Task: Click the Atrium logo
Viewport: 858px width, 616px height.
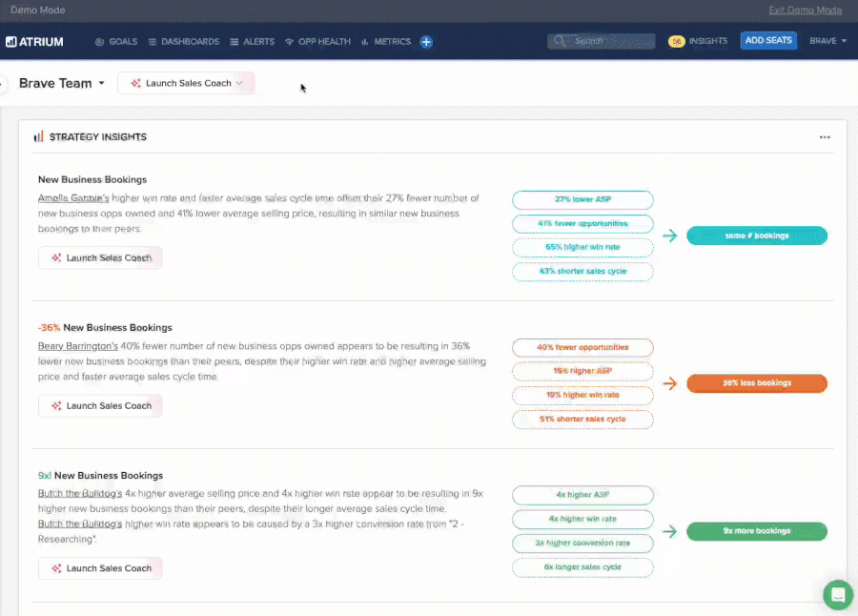Action: [34, 42]
